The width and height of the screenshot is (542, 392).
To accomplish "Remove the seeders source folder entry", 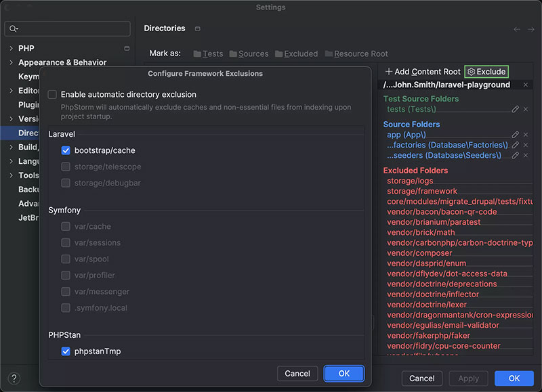I will pos(526,155).
